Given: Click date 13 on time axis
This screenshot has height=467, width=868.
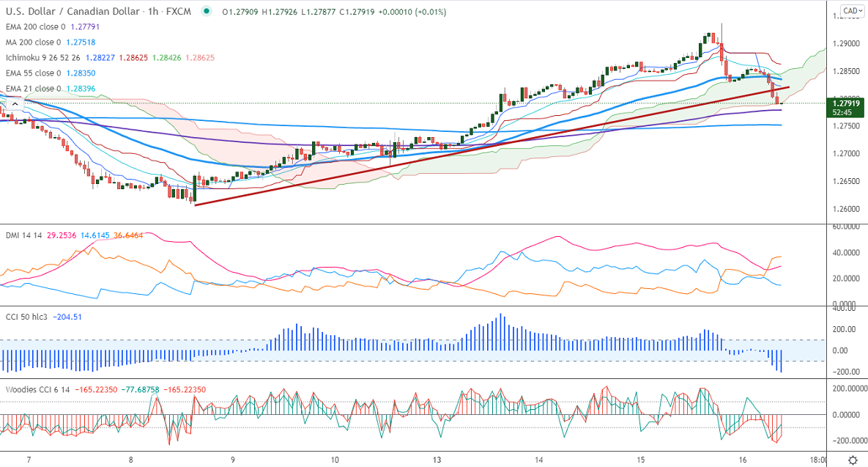Looking at the screenshot, I should coord(437,460).
